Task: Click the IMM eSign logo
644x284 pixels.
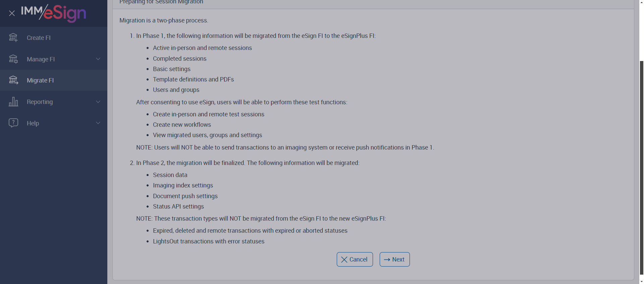Action: point(54,13)
